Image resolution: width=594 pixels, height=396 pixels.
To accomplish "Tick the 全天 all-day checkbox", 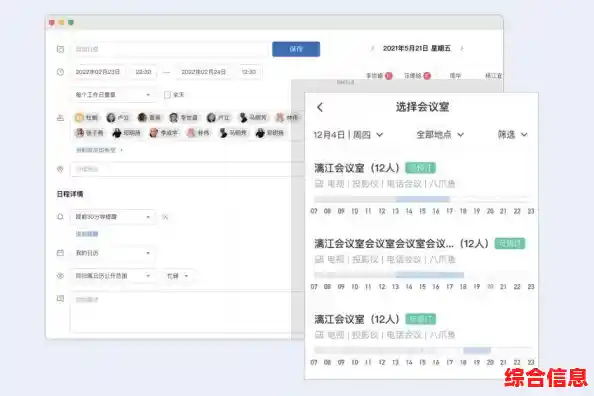I will 167,95.
